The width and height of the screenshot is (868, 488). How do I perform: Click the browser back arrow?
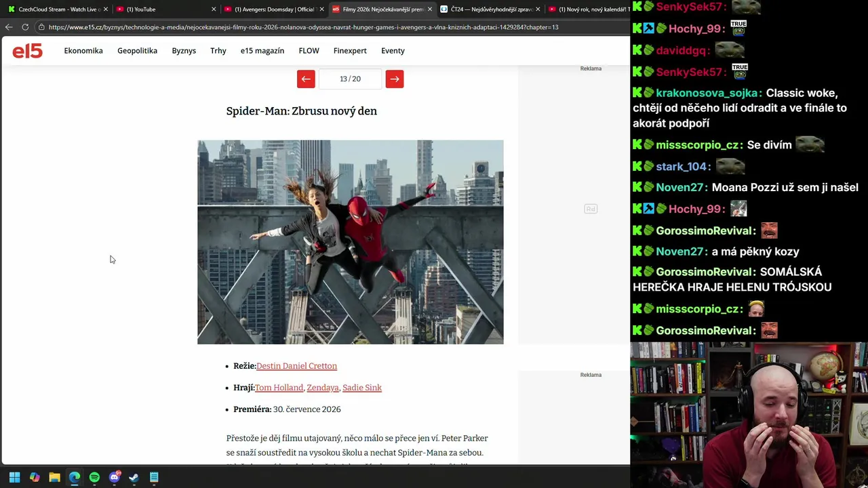(x=9, y=27)
